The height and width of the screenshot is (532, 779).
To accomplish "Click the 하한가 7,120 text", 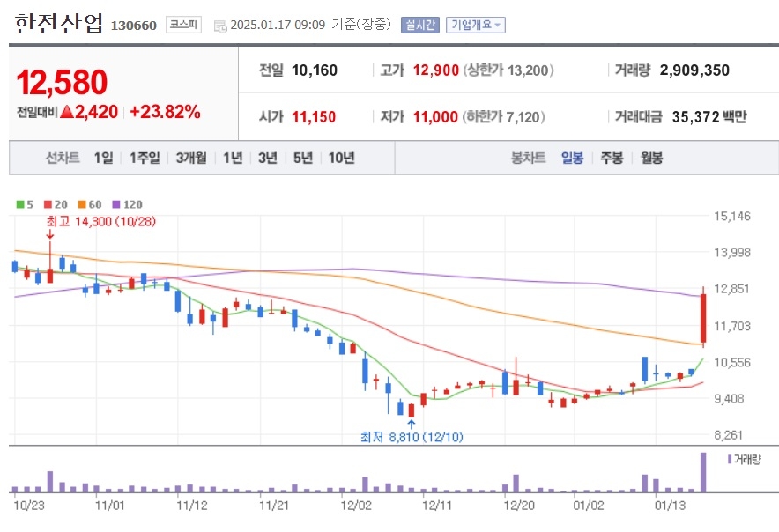I will coord(504,117).
